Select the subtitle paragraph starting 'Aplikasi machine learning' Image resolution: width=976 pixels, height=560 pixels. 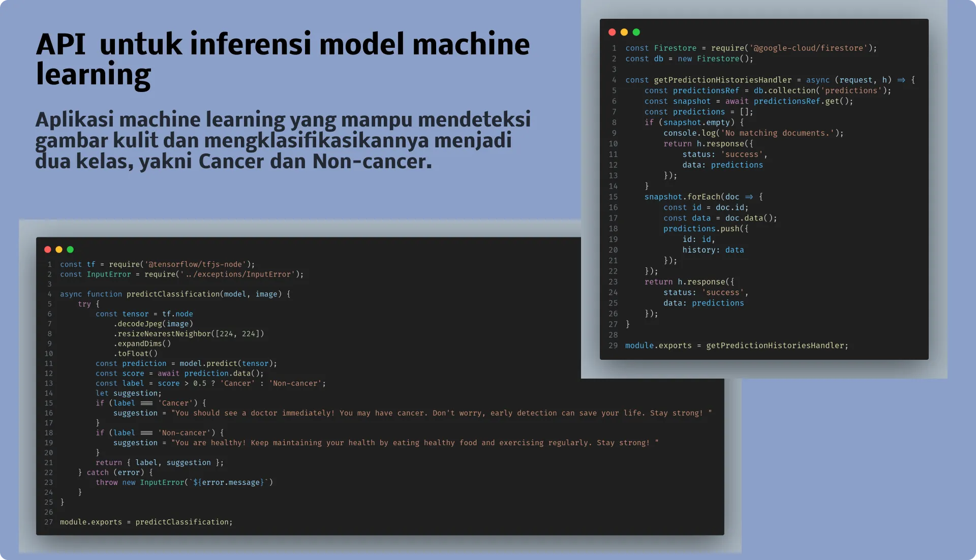(283, 141)
